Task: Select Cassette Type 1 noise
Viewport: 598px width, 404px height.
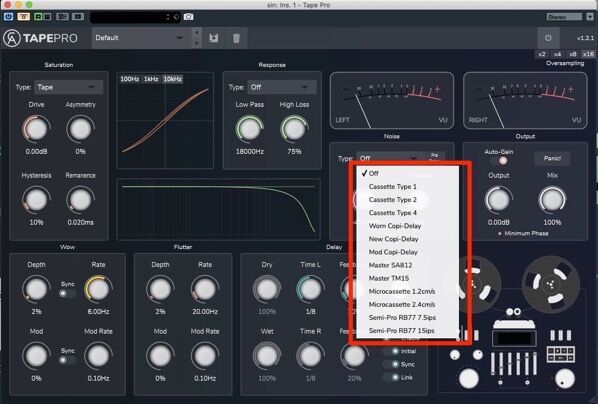Action: pos(407,187)
